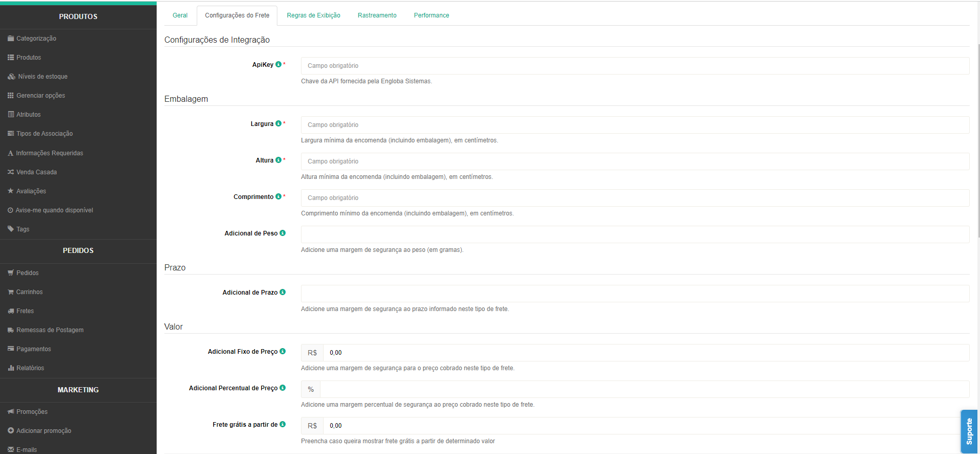Image resolution: width=980 pixels, height=454 pixels.
Task: Click the Níveis de estoque boxes icon
Action: tap(11, 77)
